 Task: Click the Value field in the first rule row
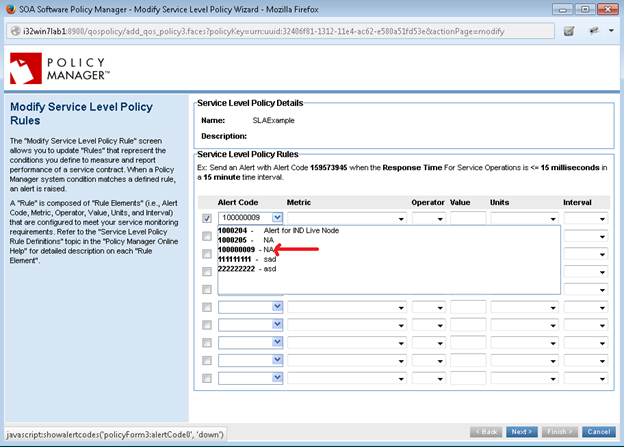tap(468, 218)
